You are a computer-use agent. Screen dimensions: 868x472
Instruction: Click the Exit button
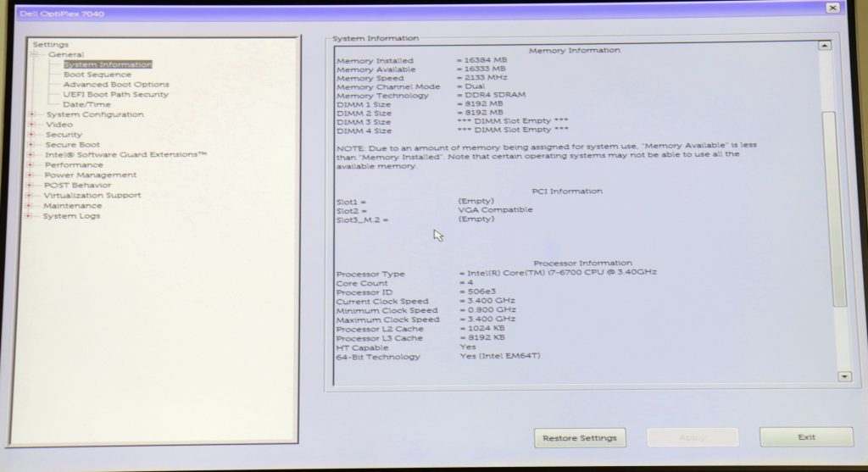tap(807, 436)
